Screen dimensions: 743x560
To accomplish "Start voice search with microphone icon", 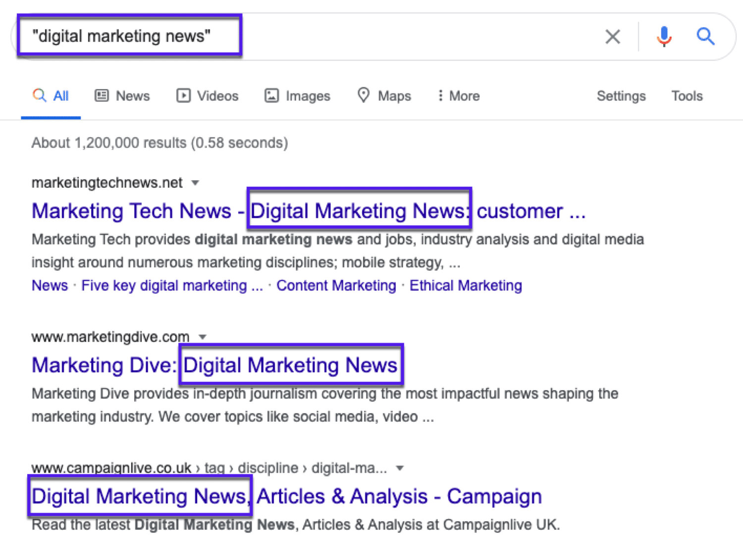I will (664, 37).
